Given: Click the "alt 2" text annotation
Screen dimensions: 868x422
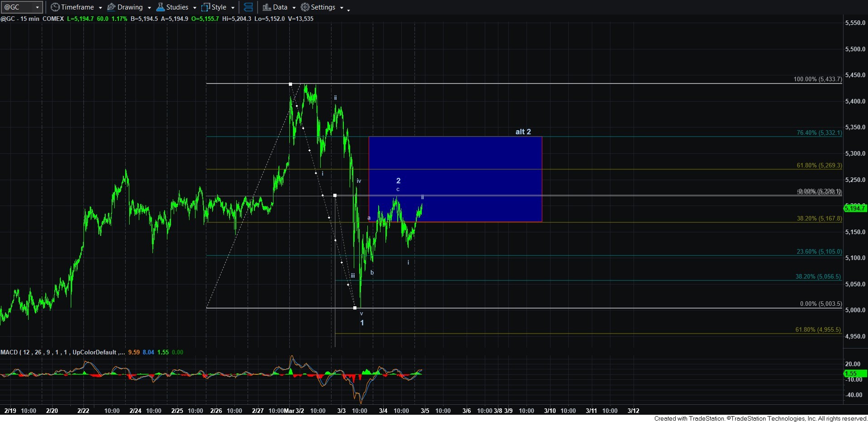Looking at the screenshot, I should tap(523, 132).
